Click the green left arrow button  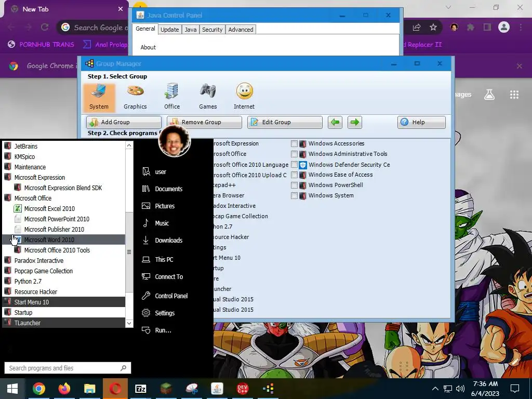[335, 122]
